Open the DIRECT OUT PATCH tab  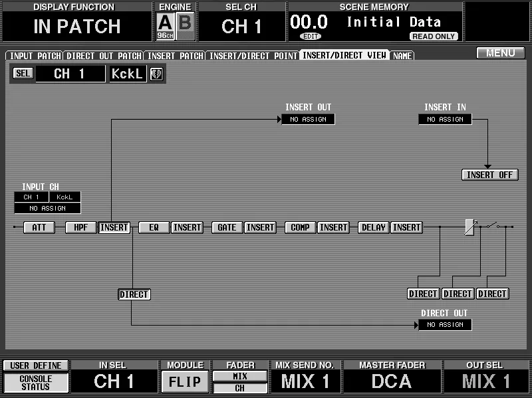tap(104, 56)
